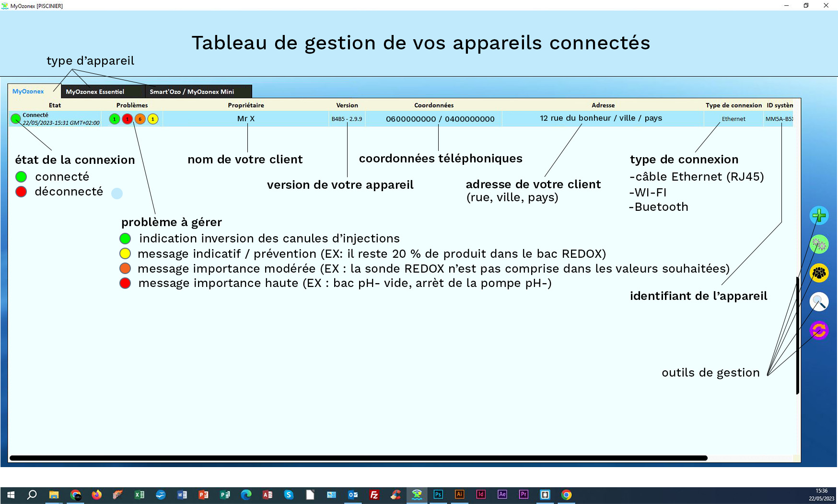Open the orange moderate-importance badge showing 6
Viewport: 838px width, 504px height.
(140, 119)
